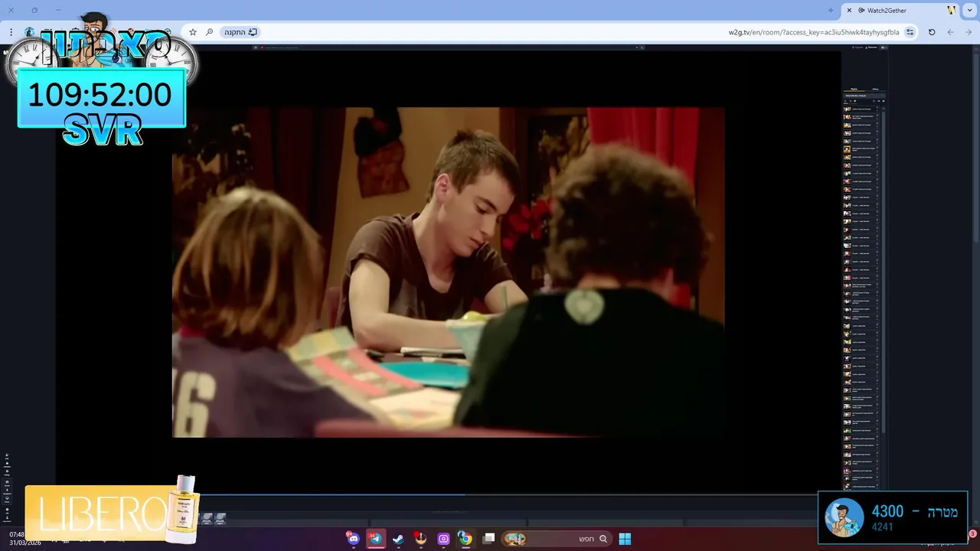The width and height of the screenshot is (980, 551).
Task: Open a new browser tab
Action: click(831, 10)
